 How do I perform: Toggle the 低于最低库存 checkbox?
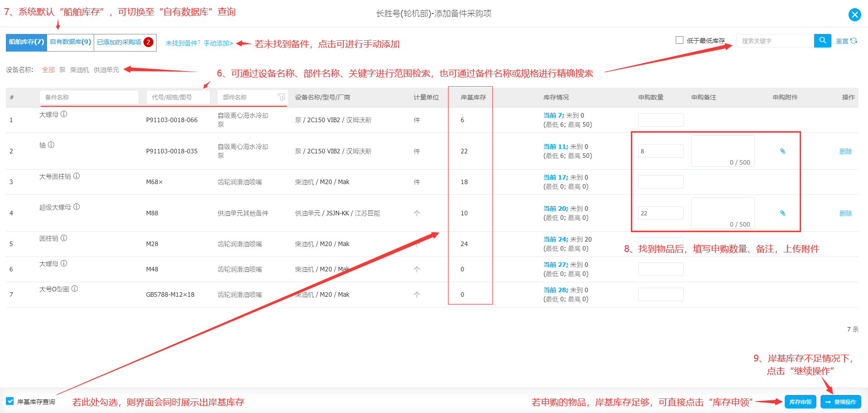pos(679,40)
